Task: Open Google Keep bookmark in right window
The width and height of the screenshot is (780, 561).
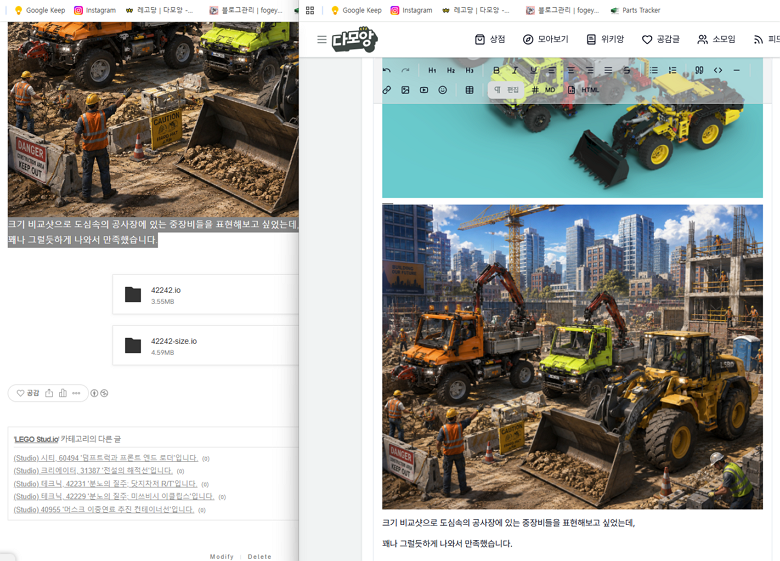Action: pyautogui.click(x=357, y=10)
